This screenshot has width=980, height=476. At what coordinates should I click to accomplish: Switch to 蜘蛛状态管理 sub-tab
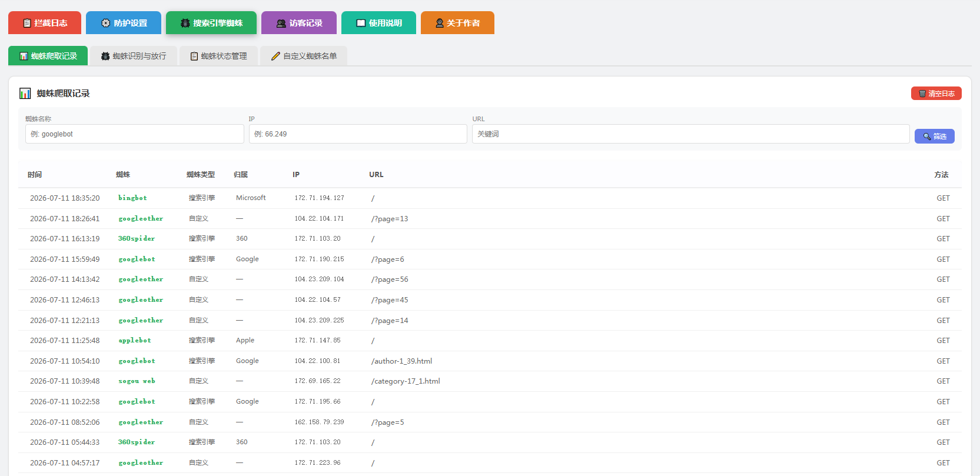[218, 56]
